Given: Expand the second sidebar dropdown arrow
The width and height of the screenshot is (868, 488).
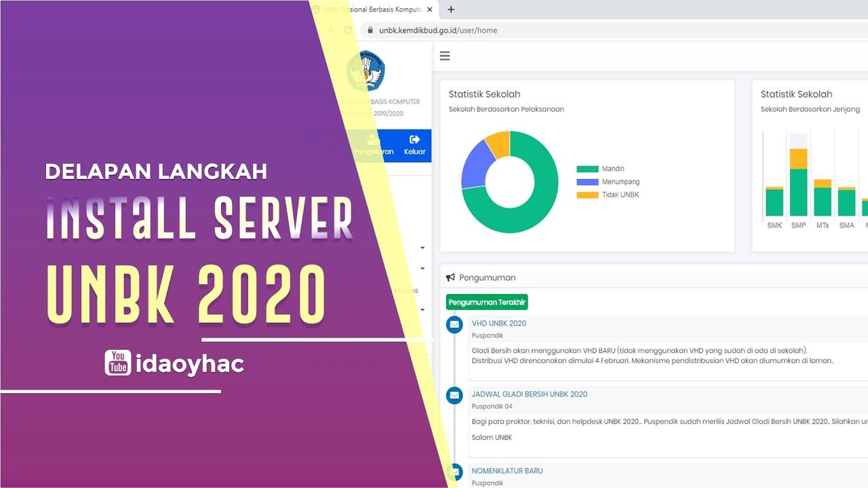Looking at the screenshot, I should point(422,269).
